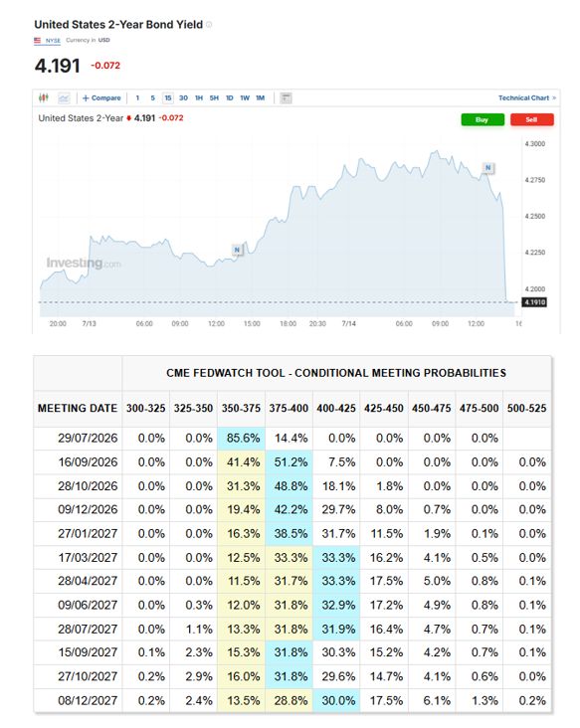Switch to candlestick chart type icon

44,98
